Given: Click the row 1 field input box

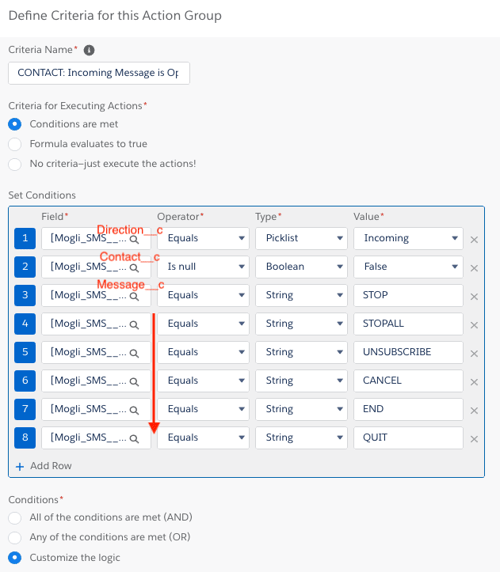Looking at the screenshot, I should coord(96,238).
